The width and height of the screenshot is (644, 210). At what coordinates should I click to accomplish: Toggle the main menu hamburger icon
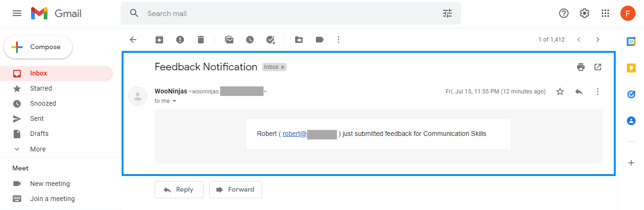17,13
